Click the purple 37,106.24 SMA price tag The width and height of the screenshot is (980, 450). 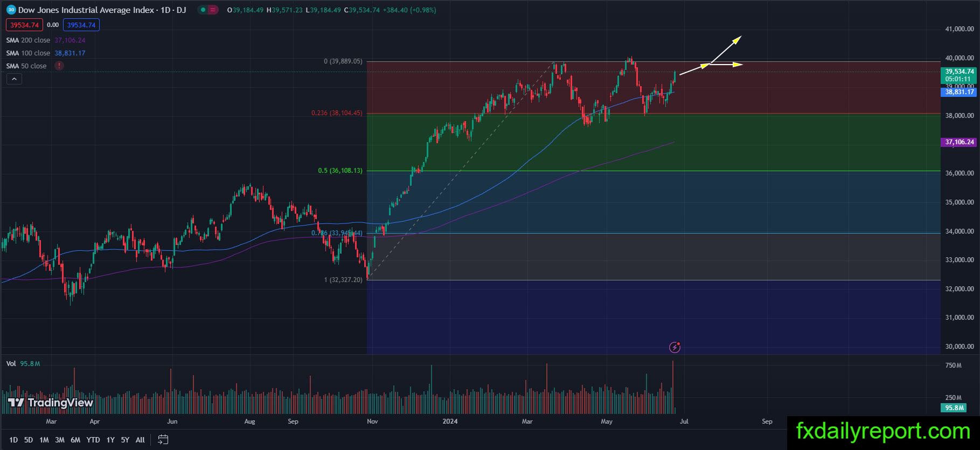(960, 142)
